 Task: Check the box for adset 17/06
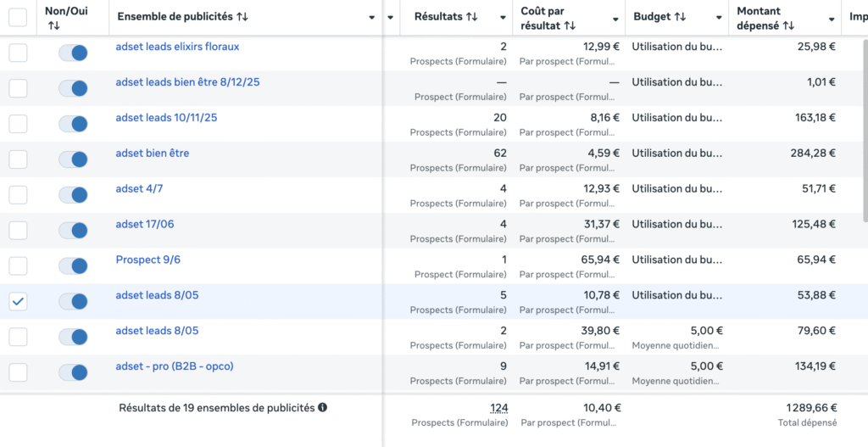click(x=18, y=231)
